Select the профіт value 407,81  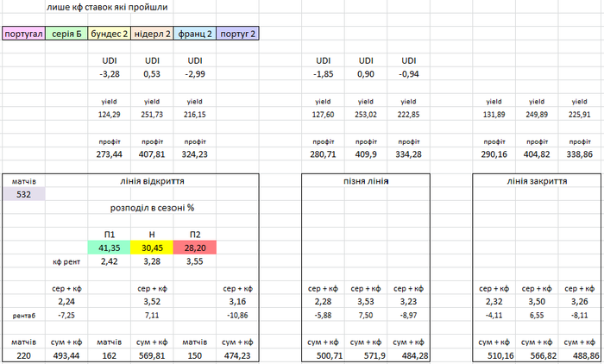coord(152,154)
